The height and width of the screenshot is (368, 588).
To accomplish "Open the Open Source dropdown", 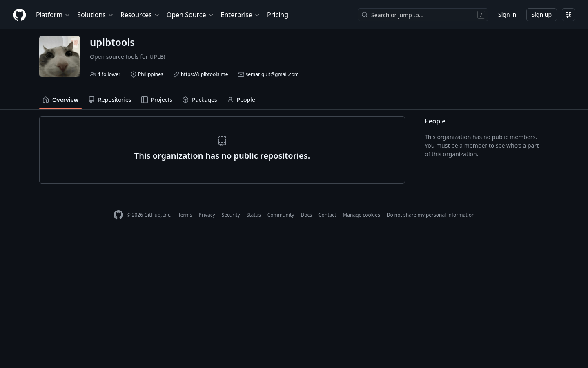I will [190, 15].
